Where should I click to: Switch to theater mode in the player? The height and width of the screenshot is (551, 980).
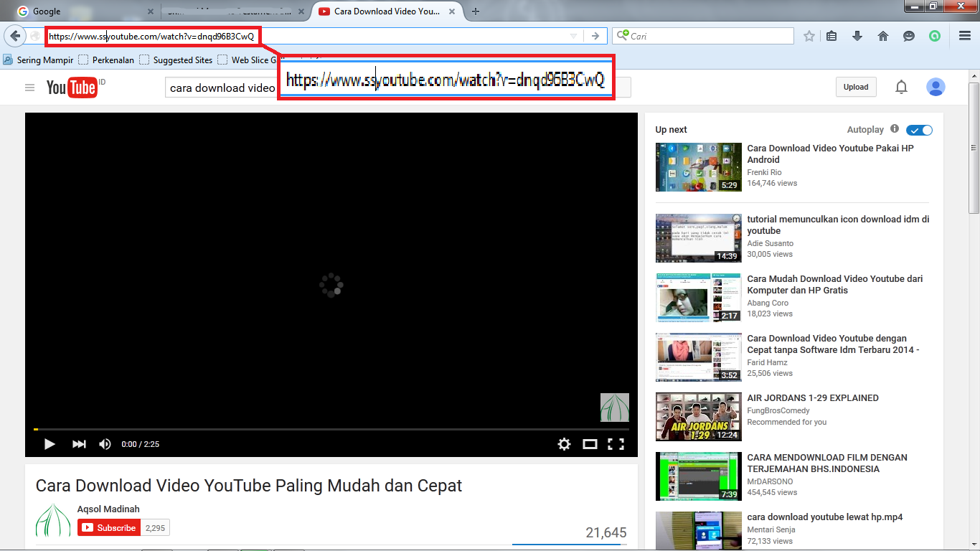590,443
